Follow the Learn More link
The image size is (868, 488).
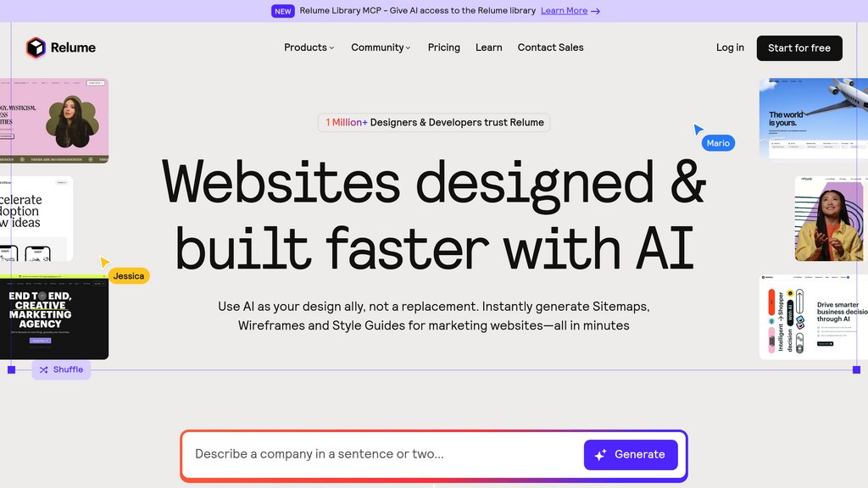564,10
